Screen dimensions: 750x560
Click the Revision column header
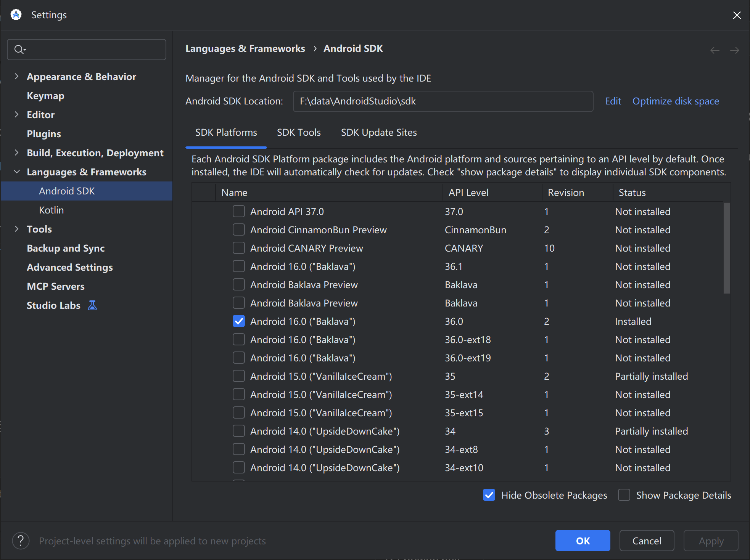[x=578, y=193]
